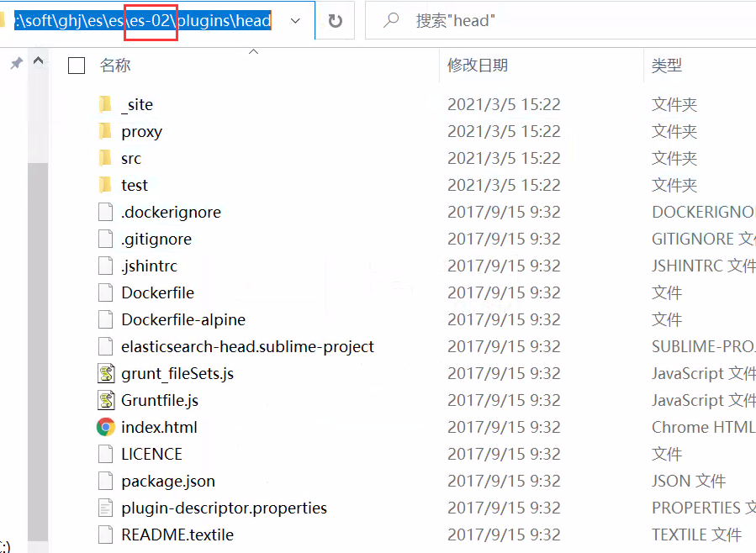Select the Dockerfile-alpine file name
Viewport: 756px width, 553px height.
click(183, 320)
